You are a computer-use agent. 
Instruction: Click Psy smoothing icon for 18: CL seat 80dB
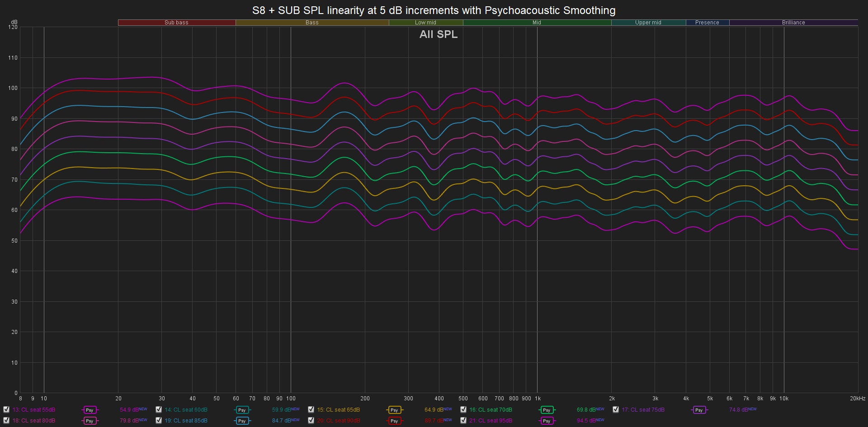(x=90, y=421)
